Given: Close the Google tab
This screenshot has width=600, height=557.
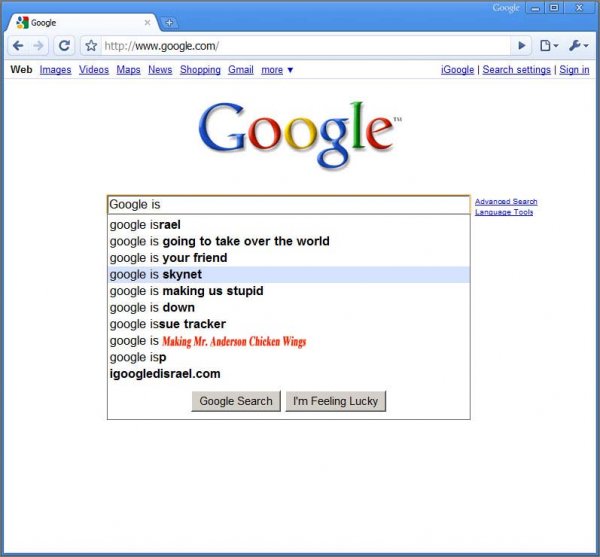Looking at the screenshot, I should click(147, 23).
